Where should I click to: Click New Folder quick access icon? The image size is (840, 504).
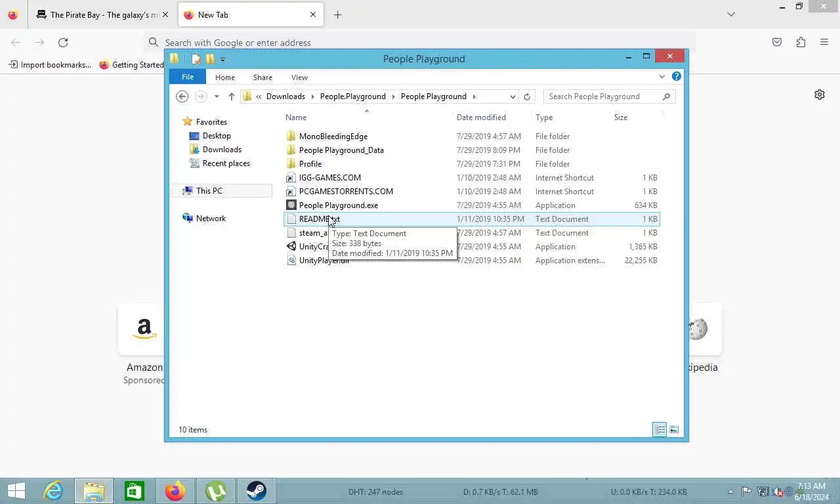(x=210, y=59)
